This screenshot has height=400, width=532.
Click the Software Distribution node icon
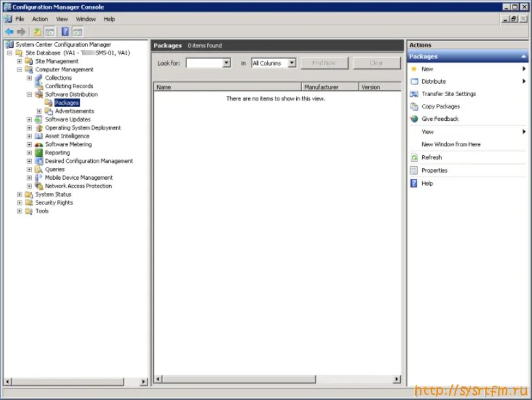point(39,94)
